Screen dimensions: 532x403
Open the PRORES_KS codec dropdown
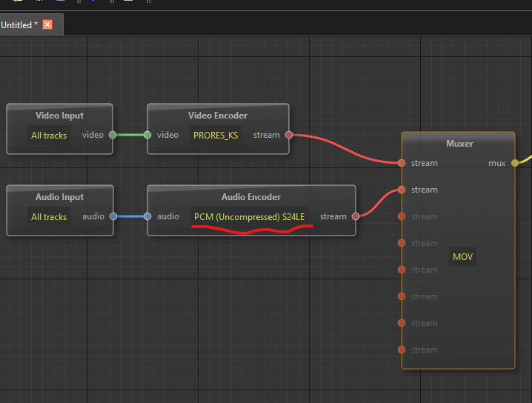(216, 136)
